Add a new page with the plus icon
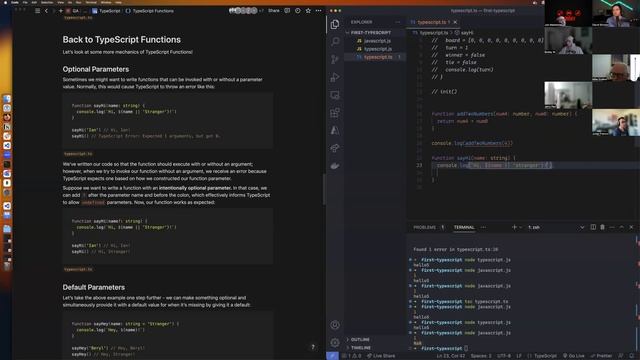 pos(61,11)
